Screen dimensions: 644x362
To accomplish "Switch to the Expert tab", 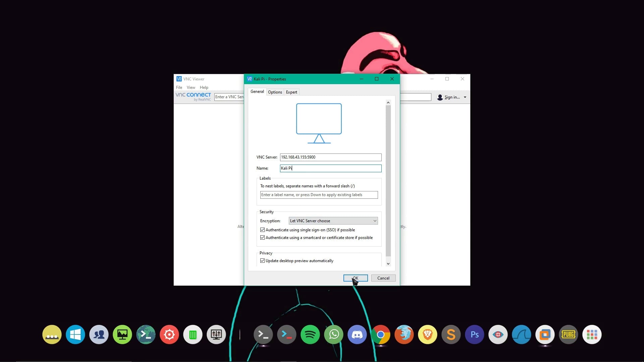I will 291,92.
